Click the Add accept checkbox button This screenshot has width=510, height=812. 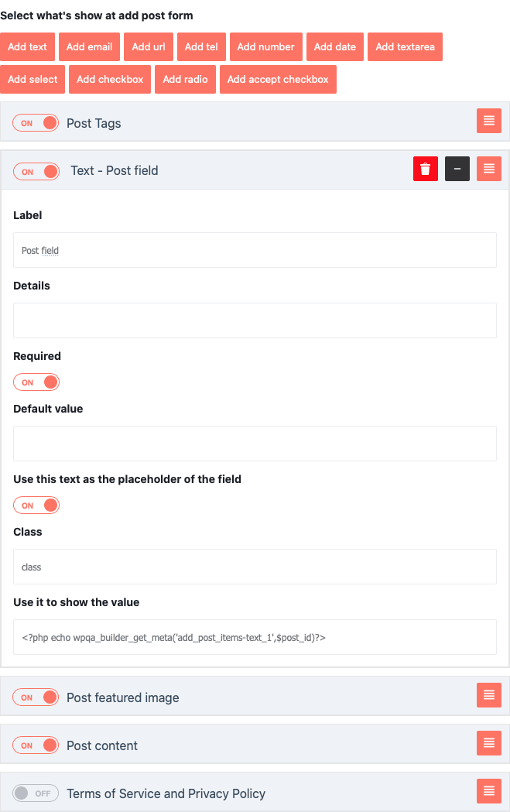click(x=278, y=79)
